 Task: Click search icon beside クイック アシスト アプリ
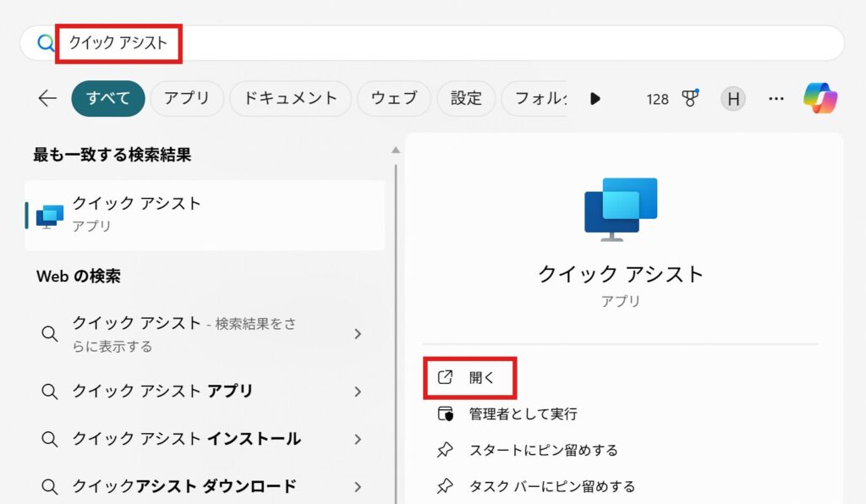pos(50,392)
